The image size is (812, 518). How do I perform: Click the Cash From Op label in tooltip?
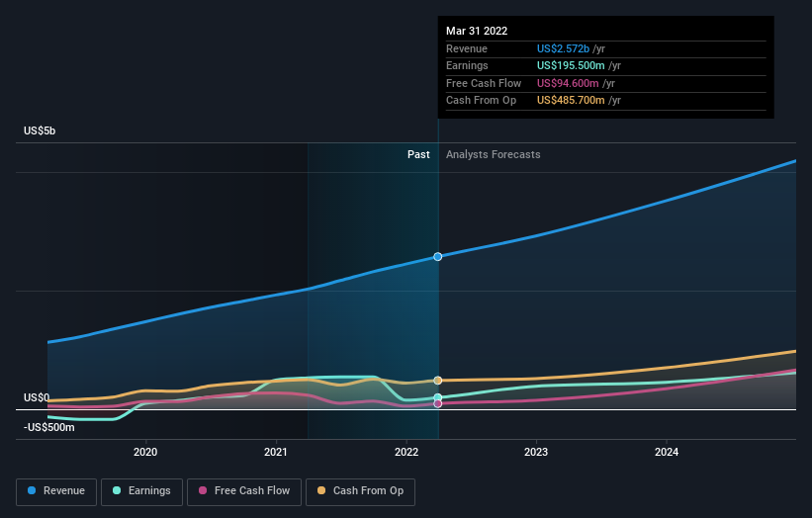pos(481,101)
